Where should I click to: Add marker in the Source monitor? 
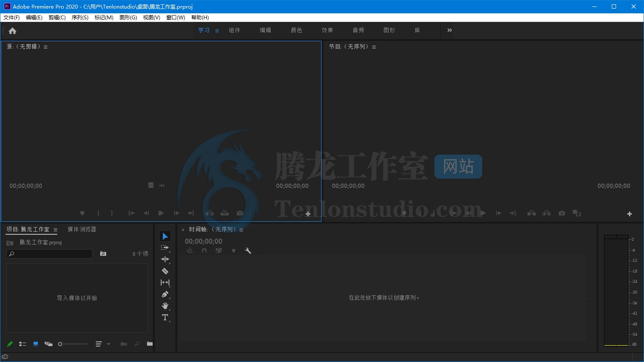pos(82,213)
